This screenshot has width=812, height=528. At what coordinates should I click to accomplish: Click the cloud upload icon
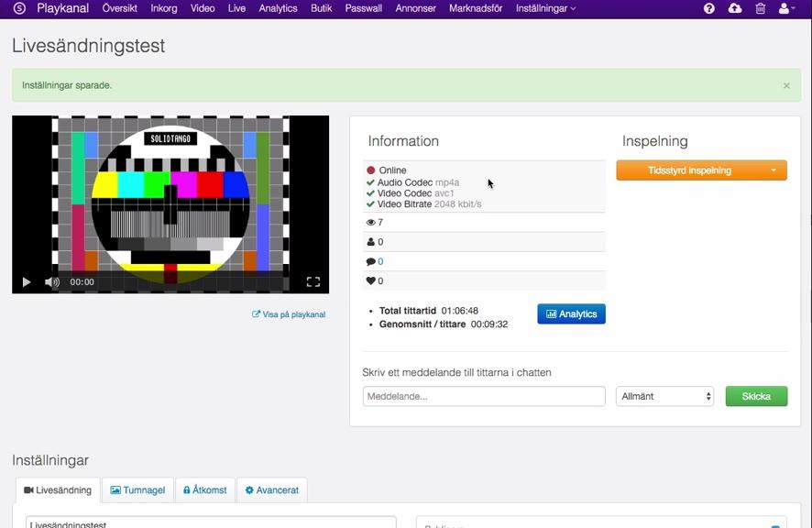point(735,8)
